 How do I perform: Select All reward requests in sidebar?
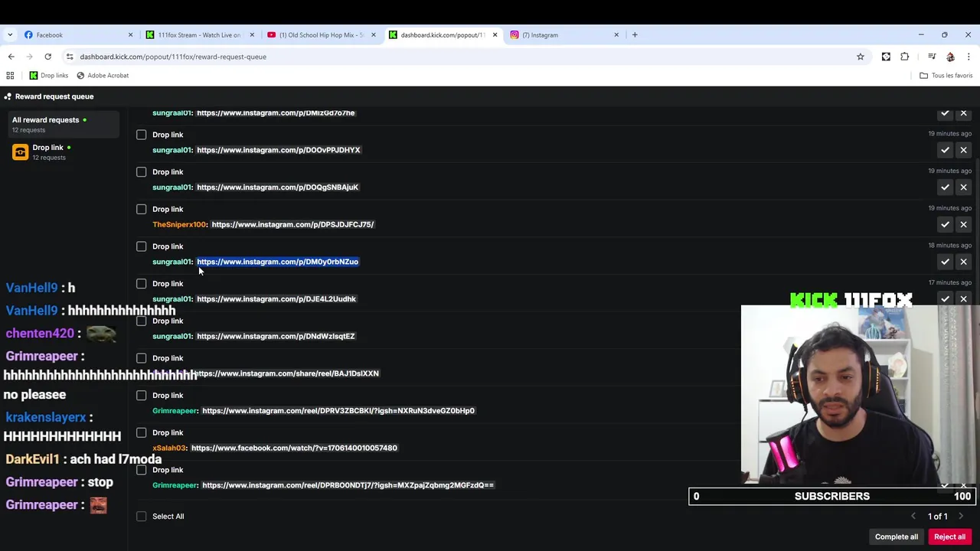coord(64,124)
